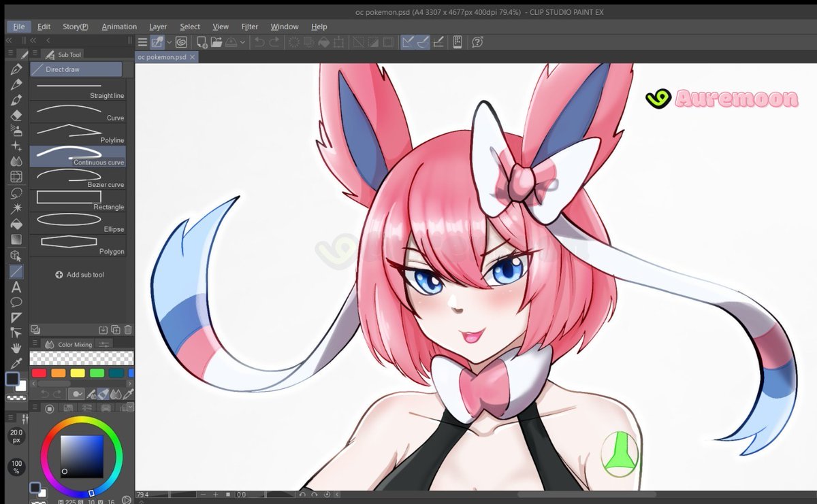Select the Eyedropper tool in tool palette
Viewport: 817px width, 504px height.
(x=16, y=364)
